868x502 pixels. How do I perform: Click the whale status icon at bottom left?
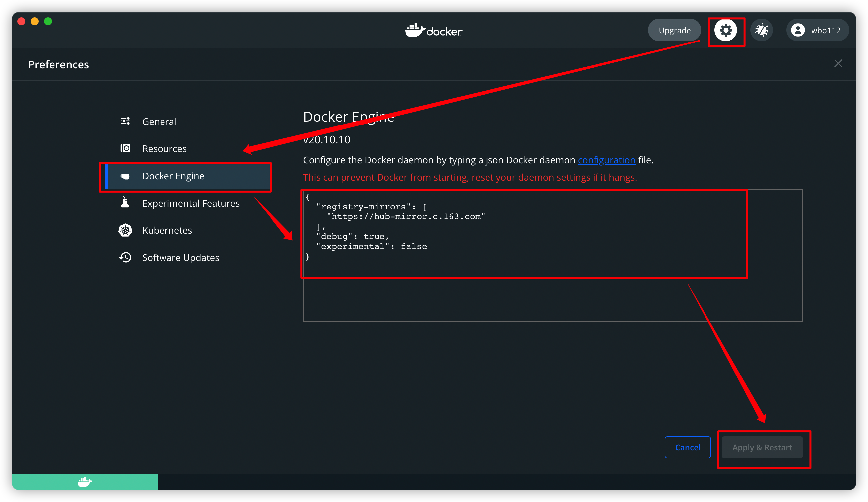[x=85, y=482]
